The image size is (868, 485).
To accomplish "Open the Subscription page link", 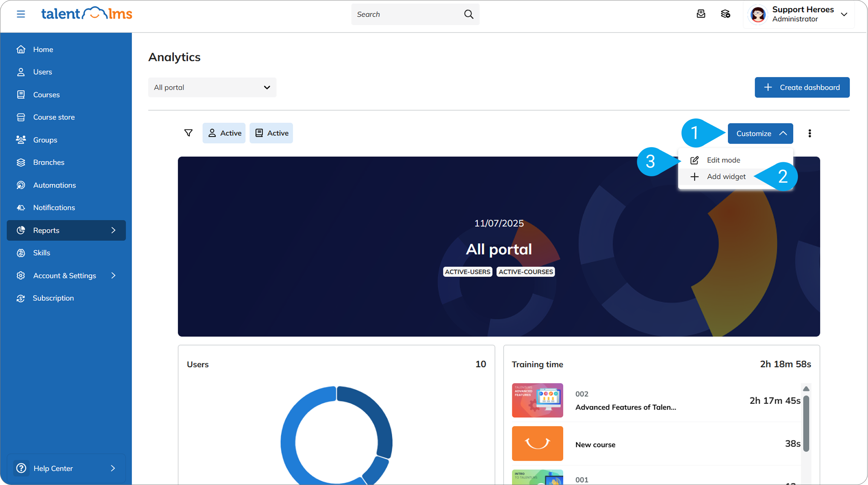I will pyautogui.click(x=53, y=298).
